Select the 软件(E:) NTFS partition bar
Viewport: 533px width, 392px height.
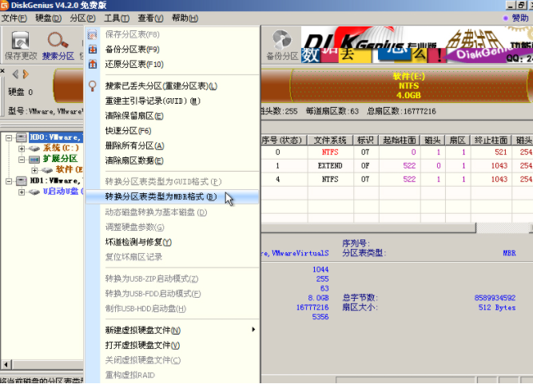pyautogui.click(x=408, y=85)
